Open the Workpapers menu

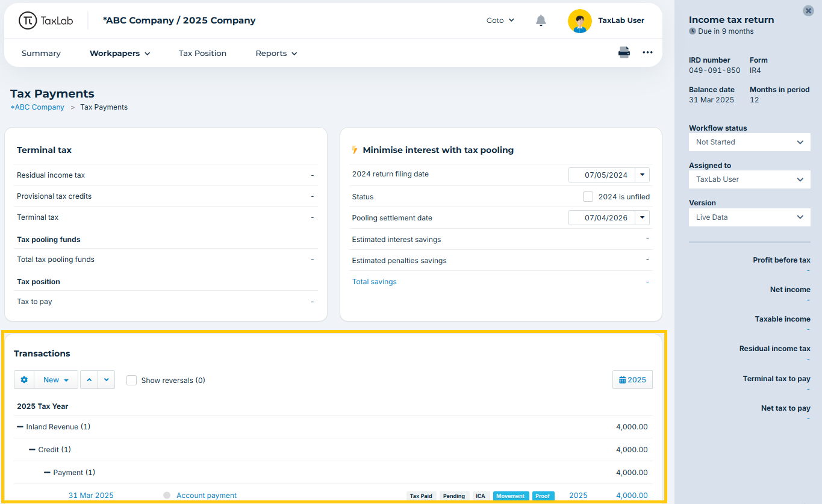[x=120, y=54]
